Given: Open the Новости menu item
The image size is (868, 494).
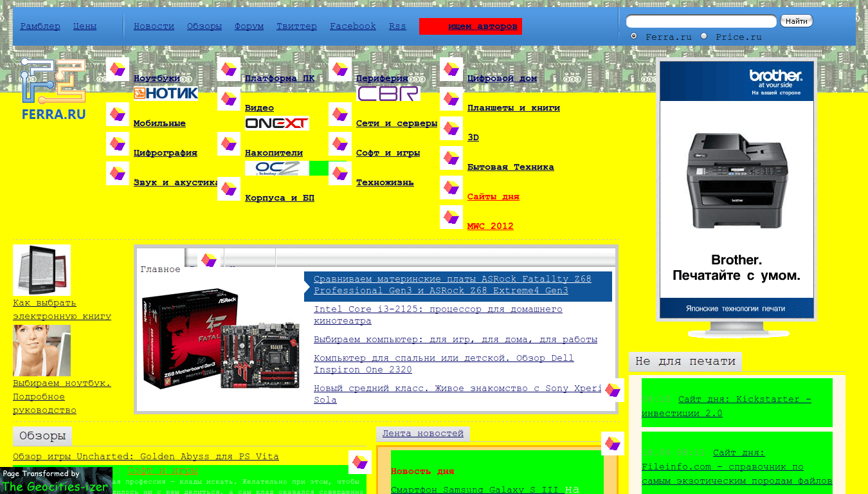Looking at the screenshot, I should tap(154, 26).
